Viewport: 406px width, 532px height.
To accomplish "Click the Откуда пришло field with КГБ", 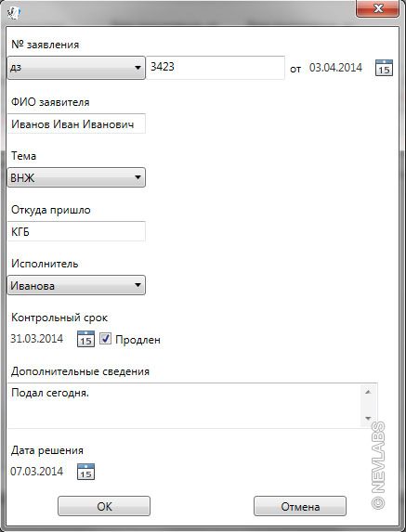I will click(76, 231).
